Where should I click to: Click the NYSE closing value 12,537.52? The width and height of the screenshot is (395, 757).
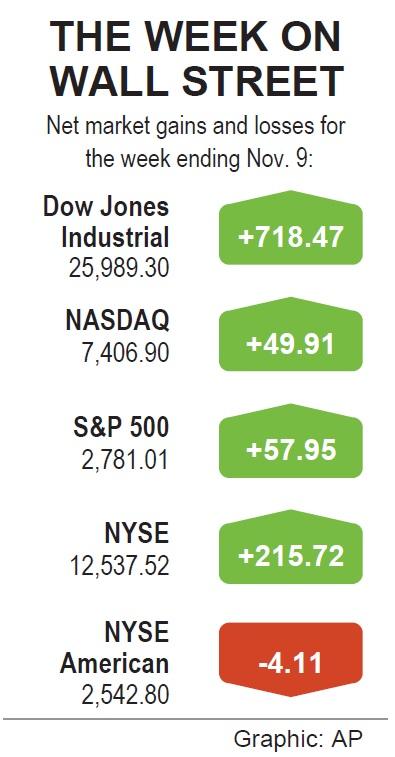[x=120, y=565]
